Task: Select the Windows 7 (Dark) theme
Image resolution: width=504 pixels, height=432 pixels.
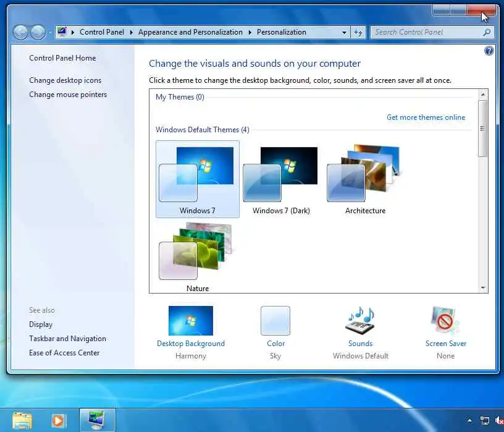Action: tap(281, 179)
